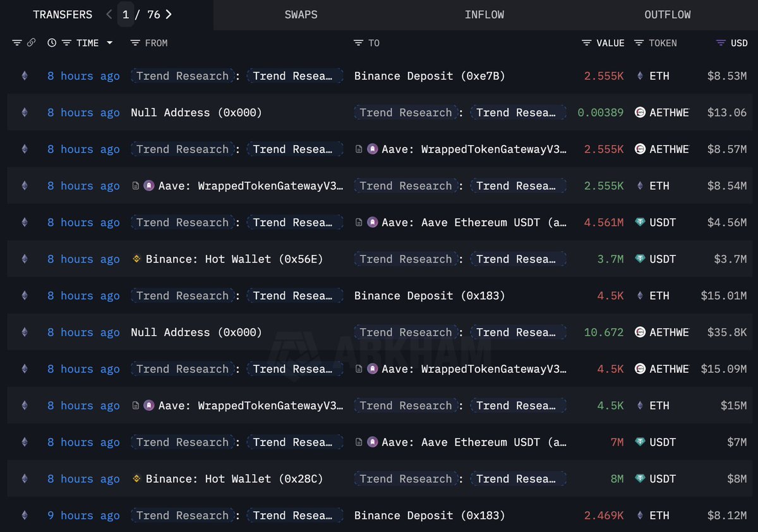Viewport: 758px width, 532px height.
Task: Click the value 10.672 AETHWE
Action: [x=604, y=332]
